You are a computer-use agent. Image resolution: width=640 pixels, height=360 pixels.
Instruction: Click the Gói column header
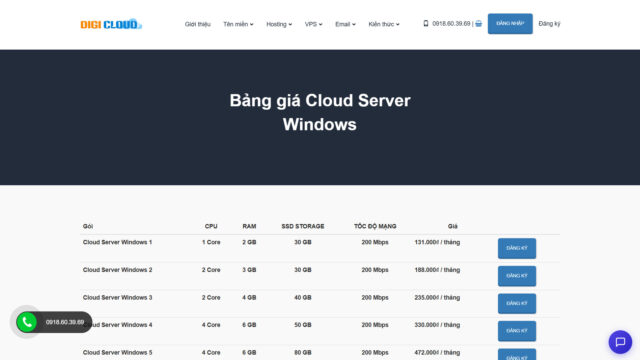point(88,226)
